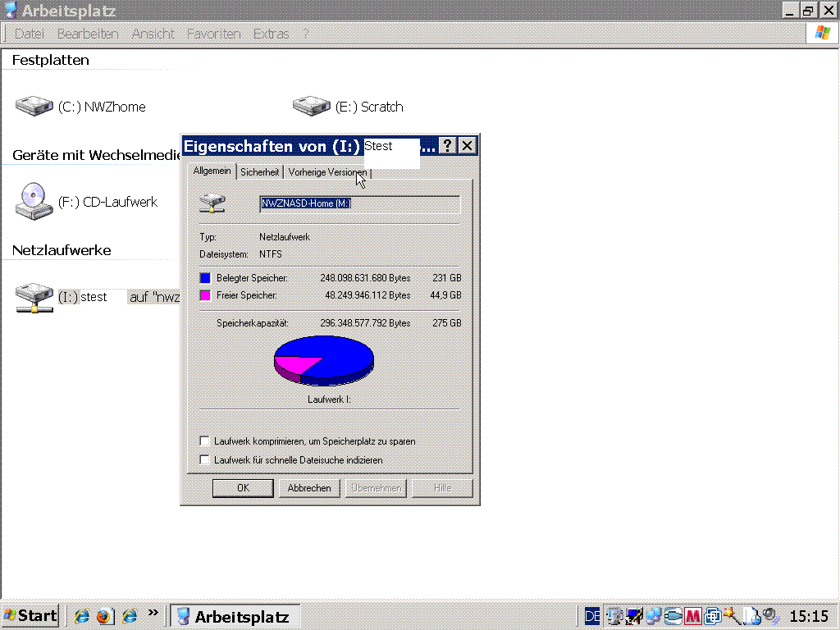Viewport: 840px width, 630px height.
Task: Open the Start menu
Action: coord(30,616)
